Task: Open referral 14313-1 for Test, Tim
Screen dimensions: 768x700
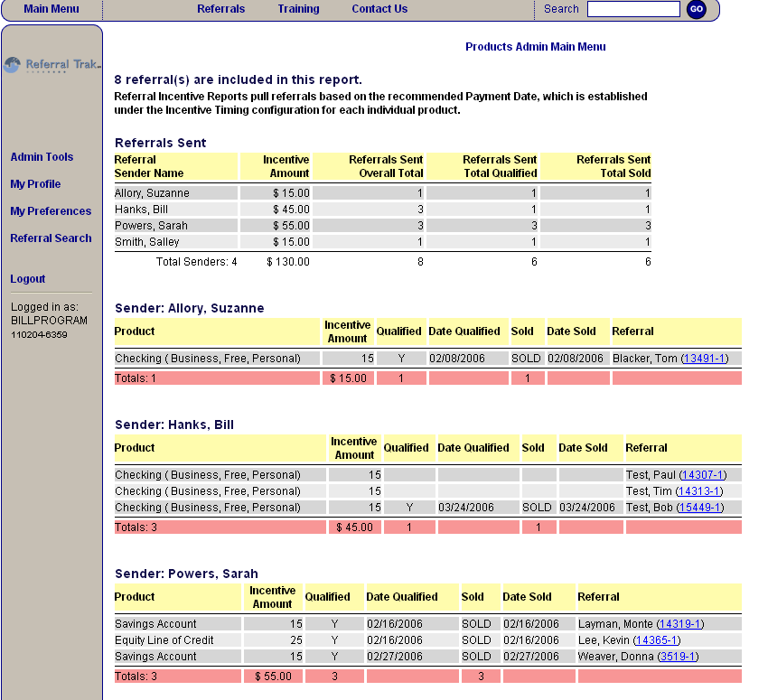Action: coord(699,491)
